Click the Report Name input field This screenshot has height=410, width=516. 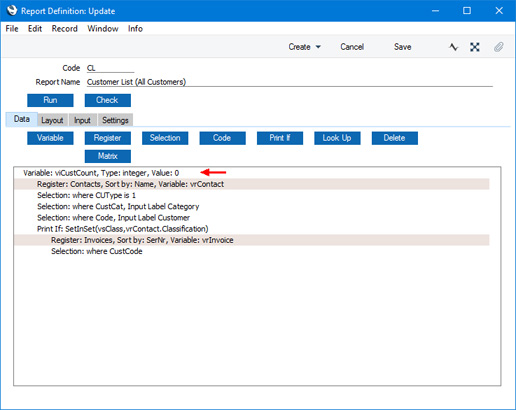(290, 82)
